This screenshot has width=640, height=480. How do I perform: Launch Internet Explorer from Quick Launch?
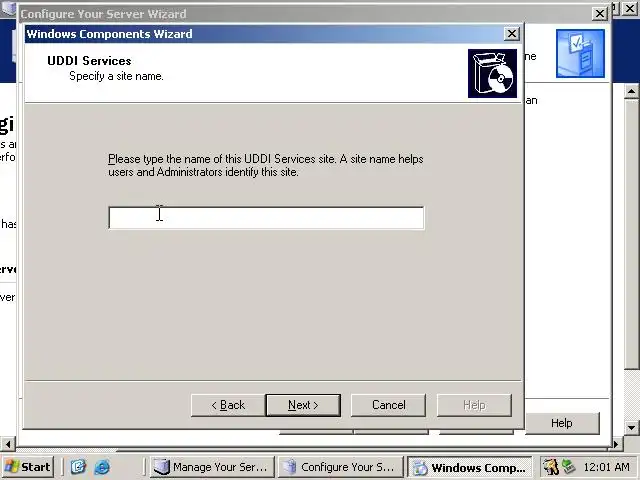pyautogui.click(x=102, y=467)
